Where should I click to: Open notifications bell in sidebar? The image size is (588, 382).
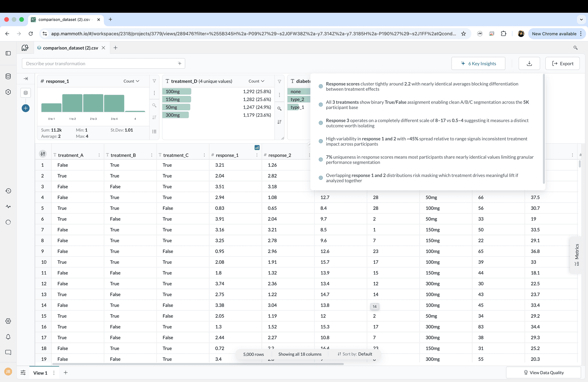coord(8,337)
